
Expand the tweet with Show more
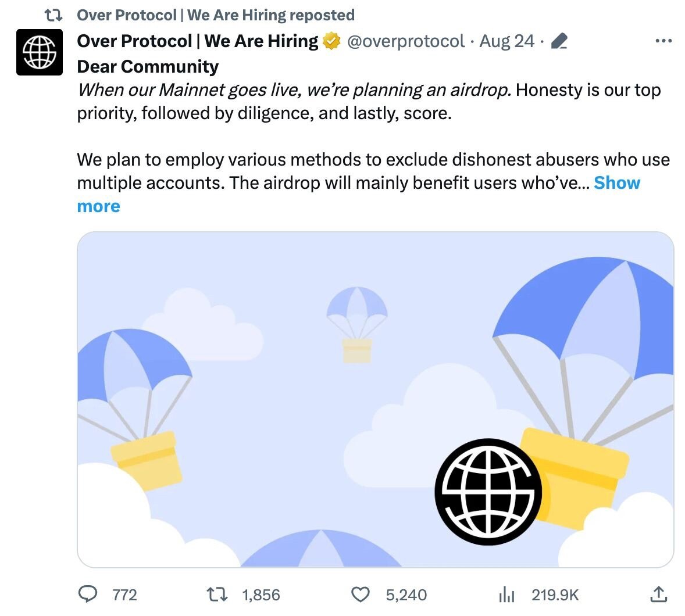point(617,182)
